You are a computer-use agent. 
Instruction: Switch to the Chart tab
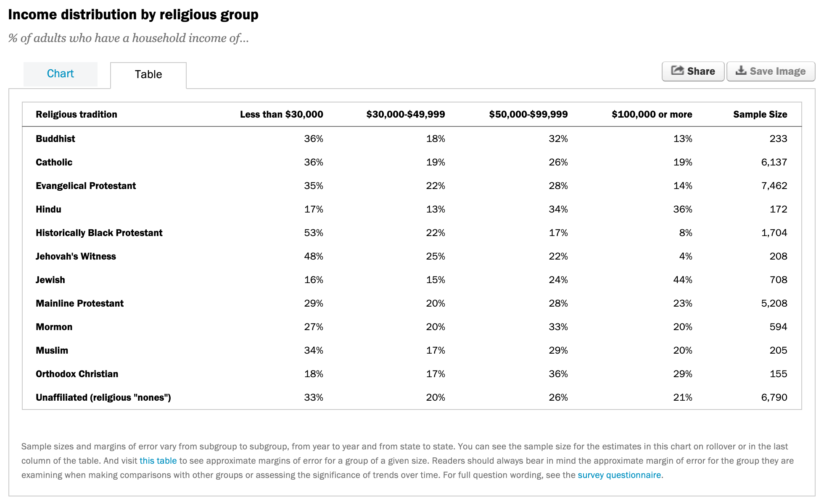point(60,74)
